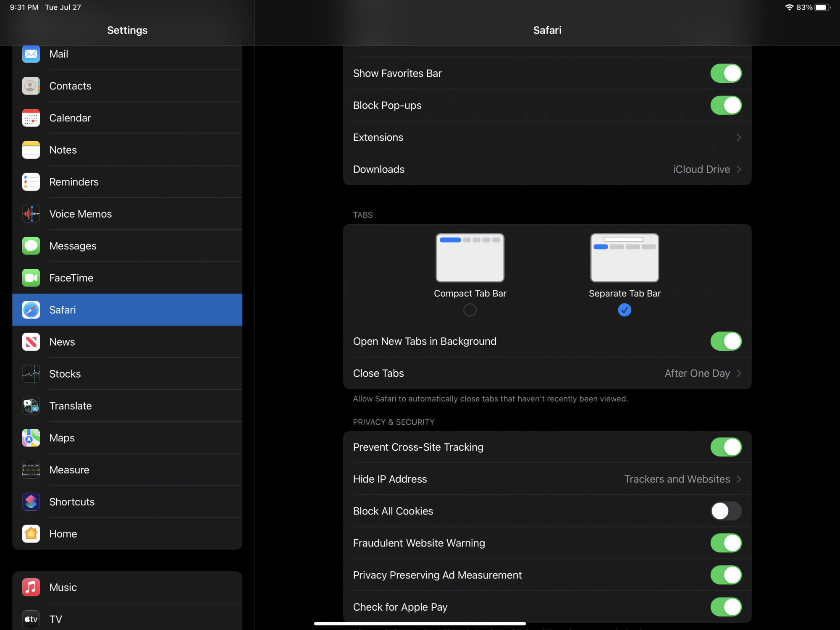840x630 pixels.
Task: Select the FaceTime camera icon
Action: tap(31, 278)
